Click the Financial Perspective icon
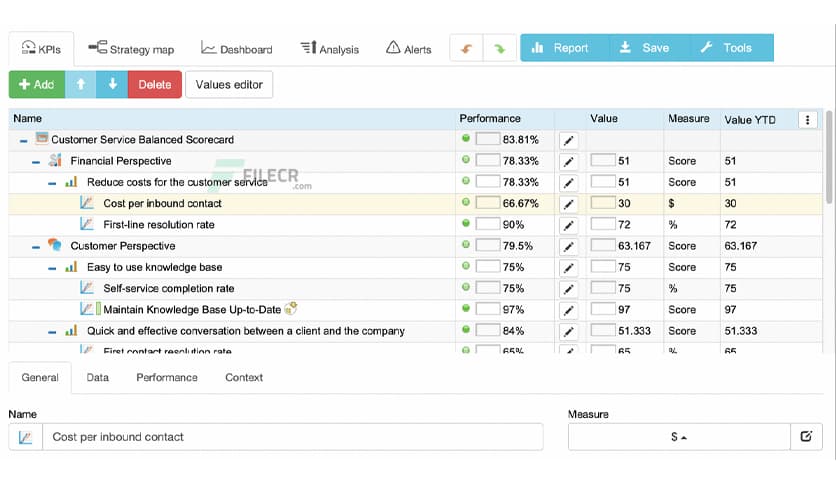 (x=55, y=159)
